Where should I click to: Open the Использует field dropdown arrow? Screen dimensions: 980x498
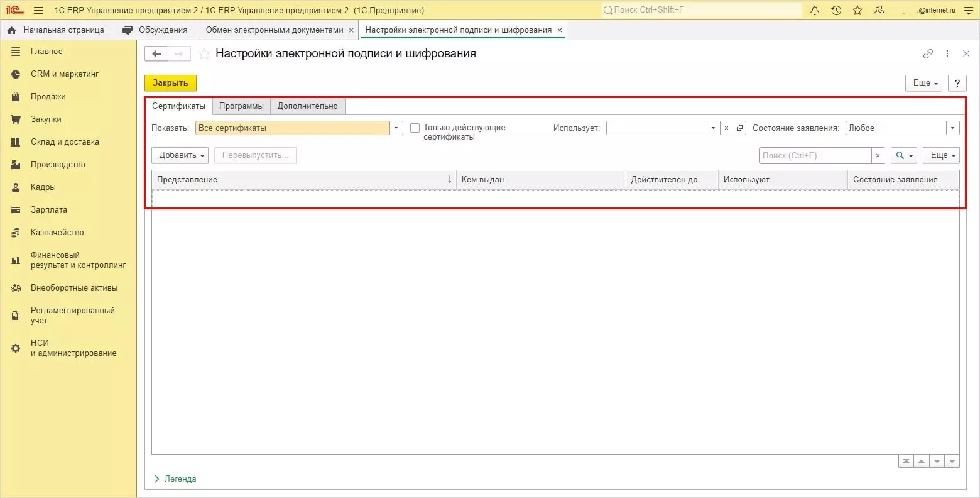pyautogui.click(x=713, y=128)
